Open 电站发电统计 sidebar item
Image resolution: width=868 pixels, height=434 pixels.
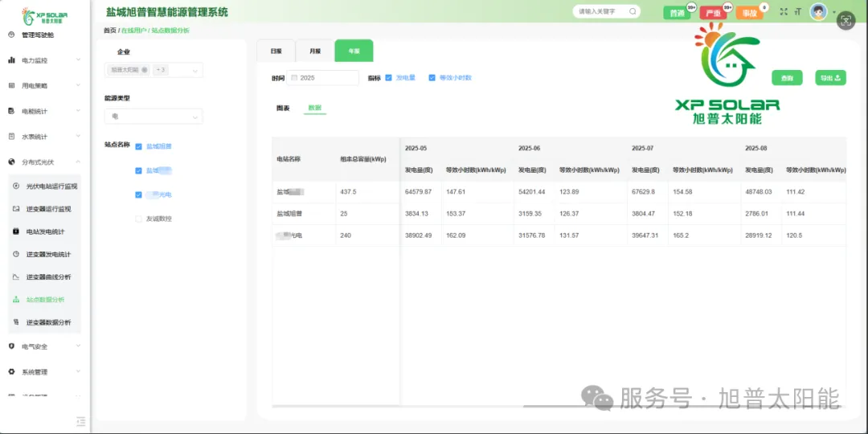[45, 231]
